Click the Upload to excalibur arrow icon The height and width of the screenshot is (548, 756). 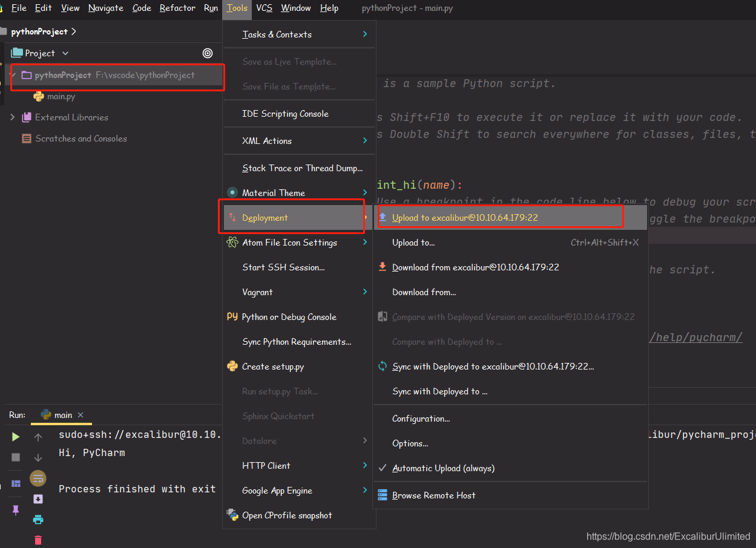(x=383, y=217)
